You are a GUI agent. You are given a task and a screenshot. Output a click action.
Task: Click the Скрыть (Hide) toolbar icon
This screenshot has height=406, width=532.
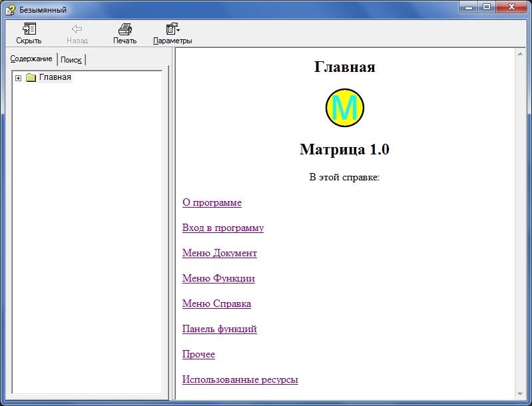(29, 29)
